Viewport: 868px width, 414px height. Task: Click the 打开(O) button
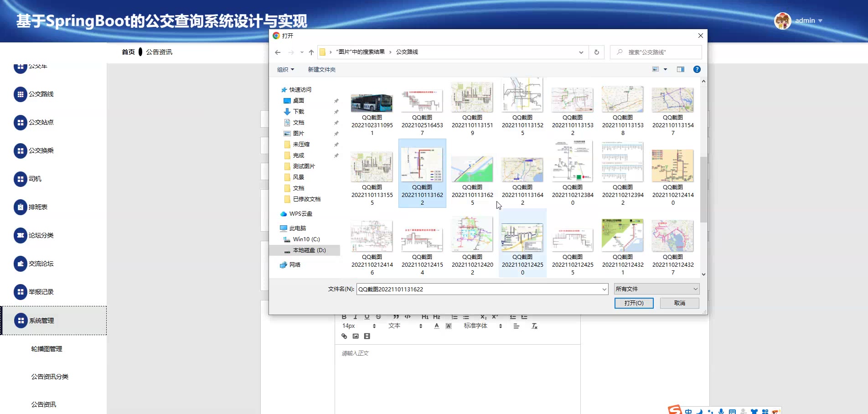(634, 303)
